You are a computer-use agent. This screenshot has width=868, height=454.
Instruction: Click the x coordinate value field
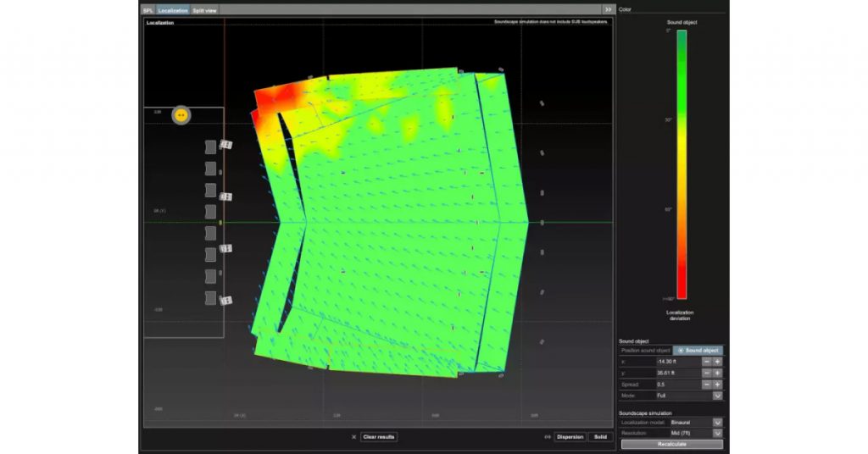click(678, 362)
